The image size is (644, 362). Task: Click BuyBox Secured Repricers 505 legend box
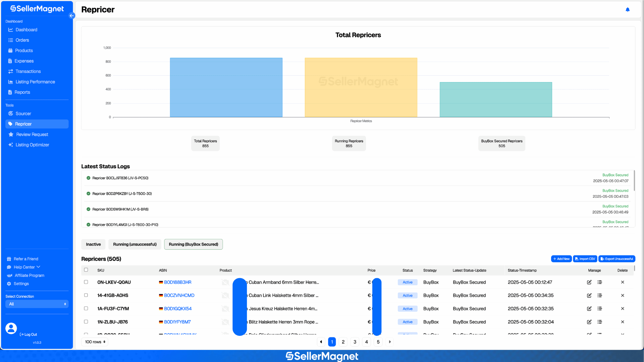pyautogui.click(x=502, y=143)
